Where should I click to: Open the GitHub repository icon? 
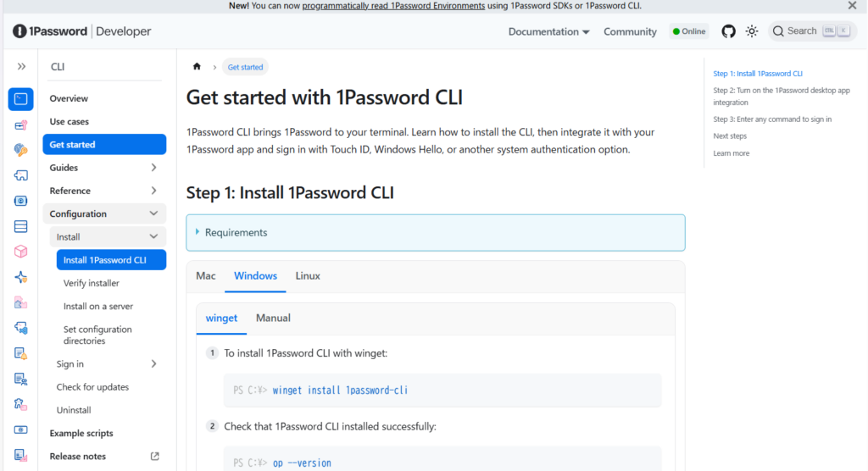tap(728, 31)
